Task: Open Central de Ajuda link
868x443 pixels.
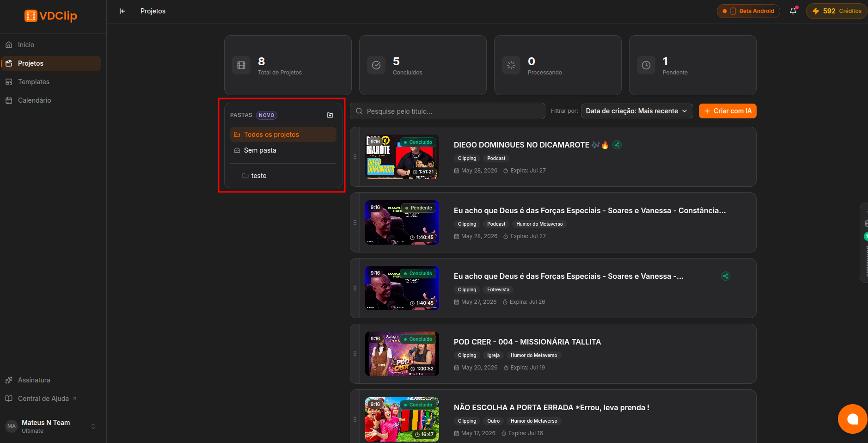Action: point(51,399)
